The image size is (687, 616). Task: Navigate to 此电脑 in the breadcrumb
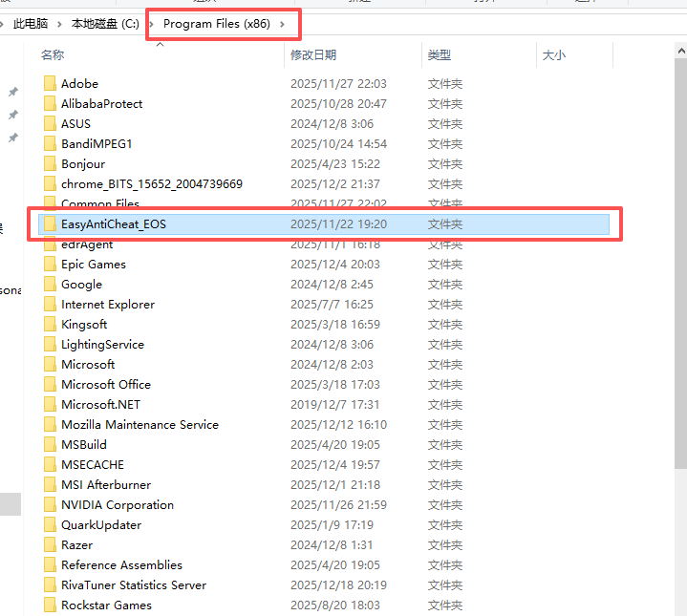coord(31,23)
